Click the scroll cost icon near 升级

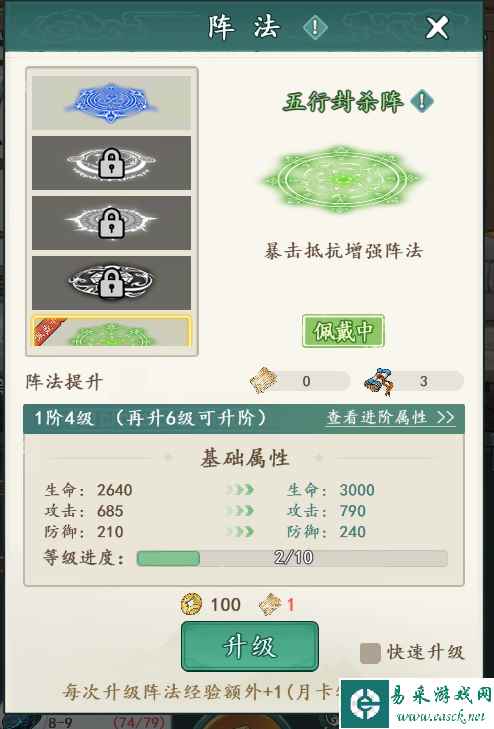tap(270, 604)
